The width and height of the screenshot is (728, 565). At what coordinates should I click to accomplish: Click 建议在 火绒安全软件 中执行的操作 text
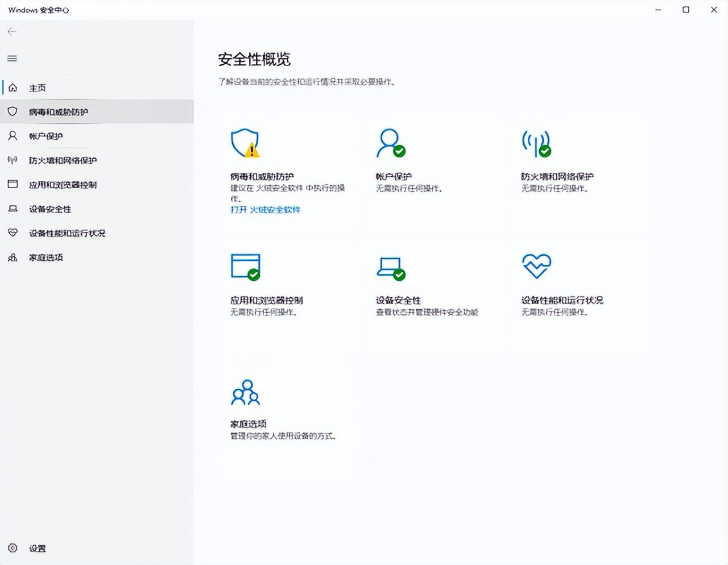(x=288, y=193)
